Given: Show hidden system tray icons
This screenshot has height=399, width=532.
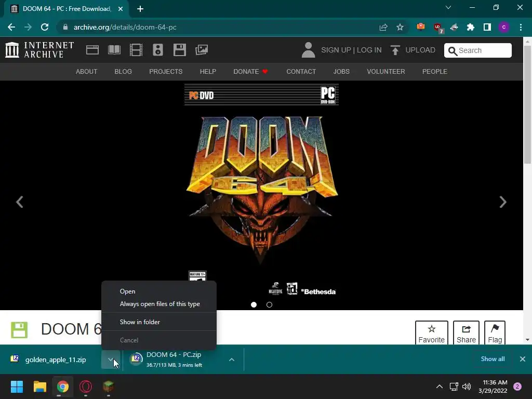Looking at the screenshot, I should pos(440,387).
